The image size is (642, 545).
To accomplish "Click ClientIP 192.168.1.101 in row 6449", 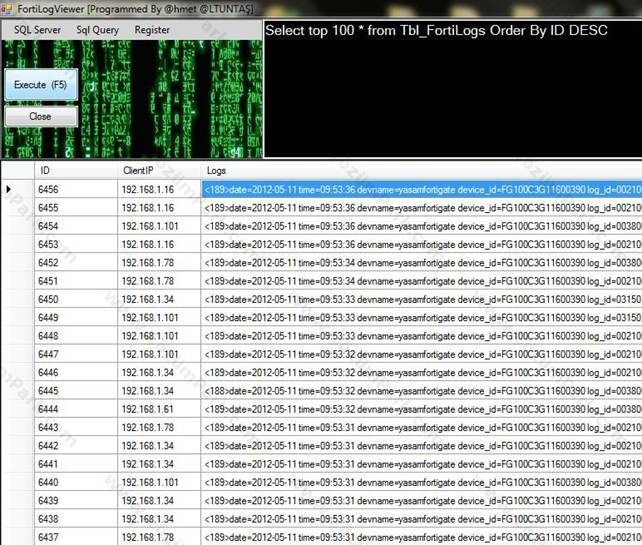I will 159,317.
